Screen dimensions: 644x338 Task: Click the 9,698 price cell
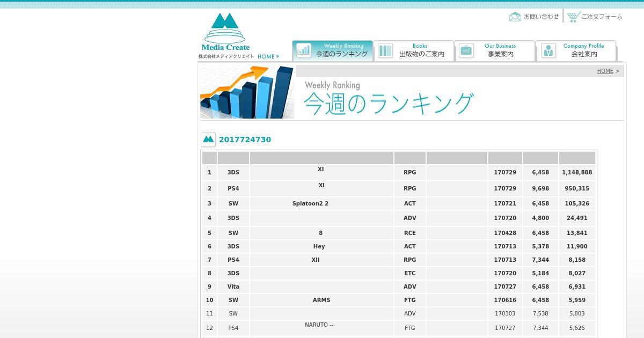pos(540,188)
